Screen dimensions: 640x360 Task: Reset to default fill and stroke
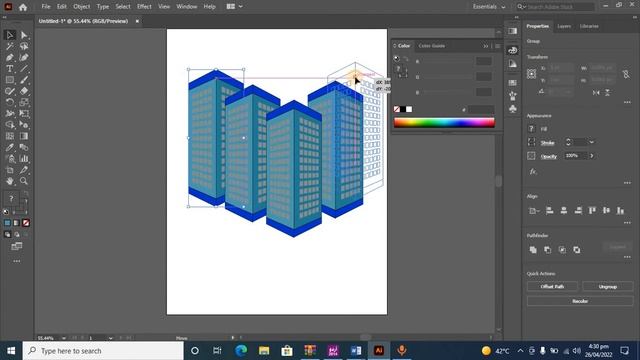click(6, 211)
